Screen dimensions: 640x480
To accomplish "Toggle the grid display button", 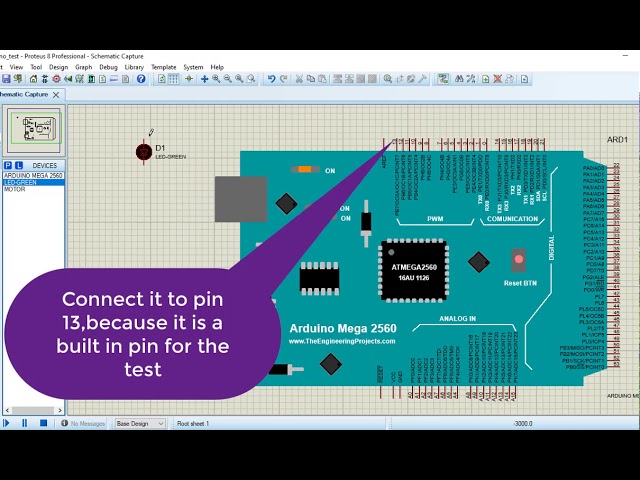I will pos(173,79).
